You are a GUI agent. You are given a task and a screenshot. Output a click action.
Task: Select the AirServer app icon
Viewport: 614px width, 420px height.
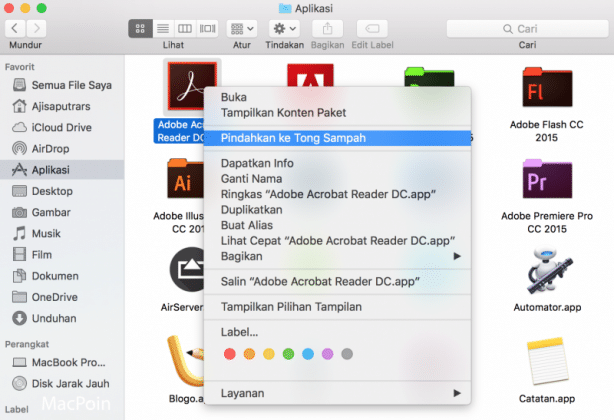point(187,269)
